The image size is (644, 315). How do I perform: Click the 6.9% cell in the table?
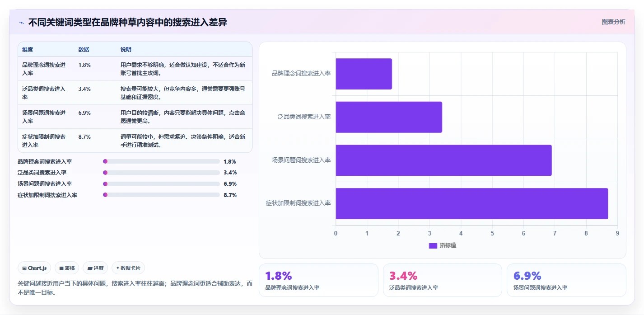(84, 113)
